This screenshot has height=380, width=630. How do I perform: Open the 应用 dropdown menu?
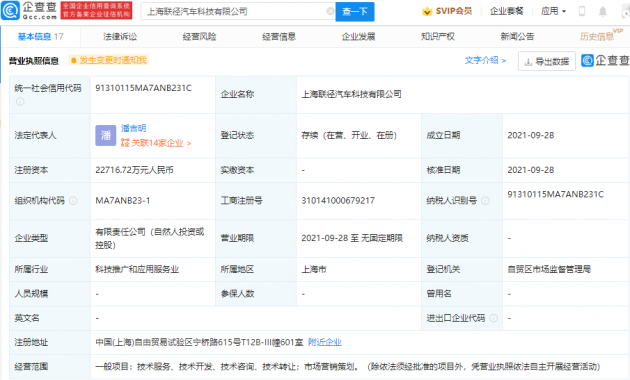point(553,11)
